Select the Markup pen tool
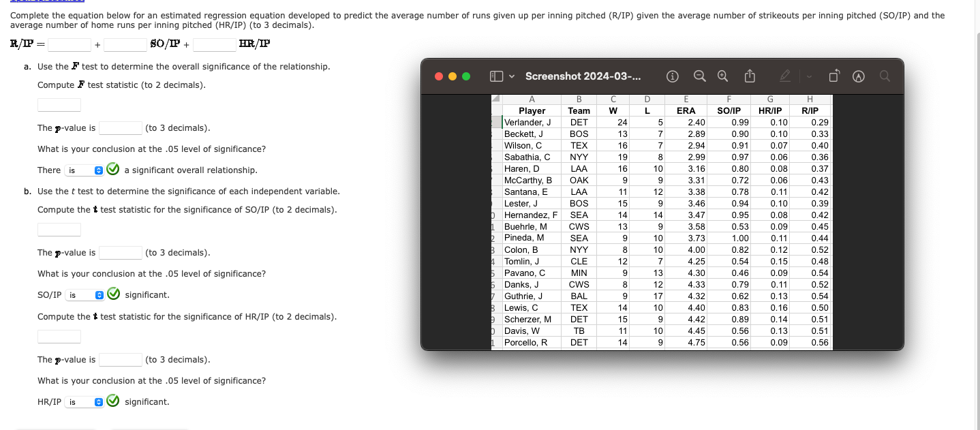980x430 pixels. click(x=786, y=76)
